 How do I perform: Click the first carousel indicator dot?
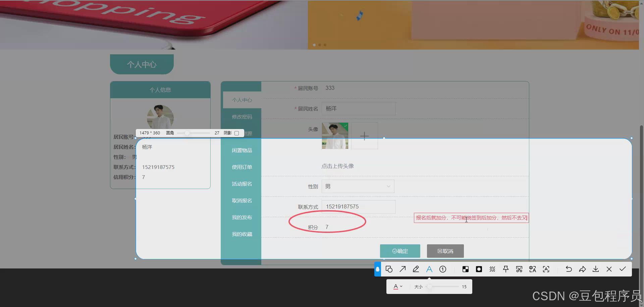pyautogui.click(x=314, y=45)
